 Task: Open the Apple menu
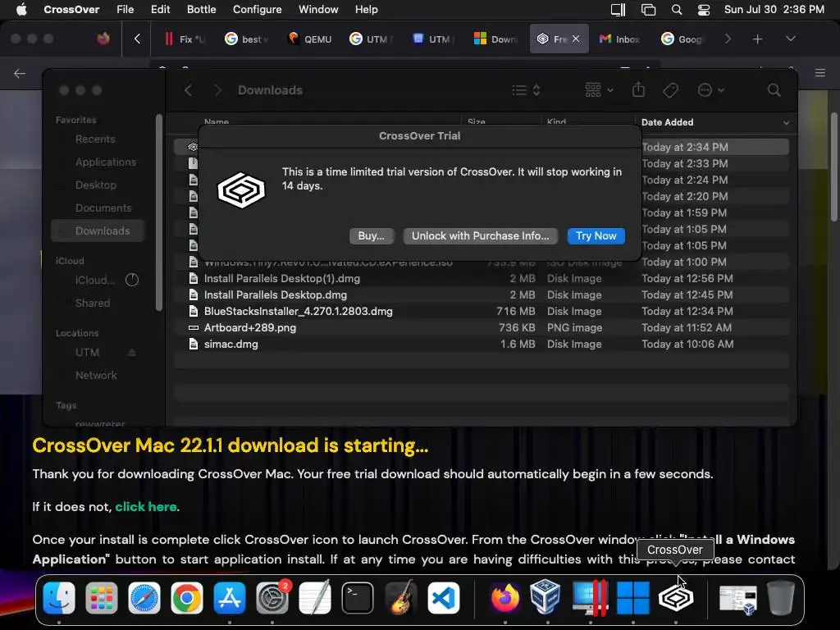point(21,10)
